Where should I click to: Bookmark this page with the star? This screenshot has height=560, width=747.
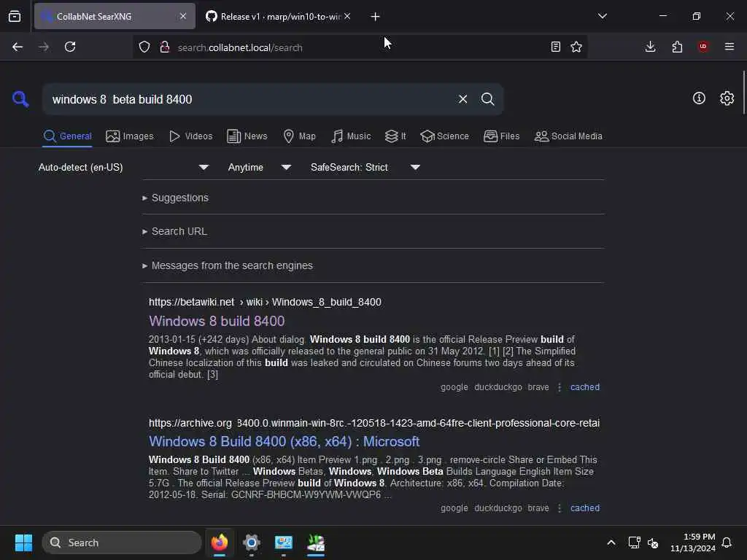click(x=576, y=47)
